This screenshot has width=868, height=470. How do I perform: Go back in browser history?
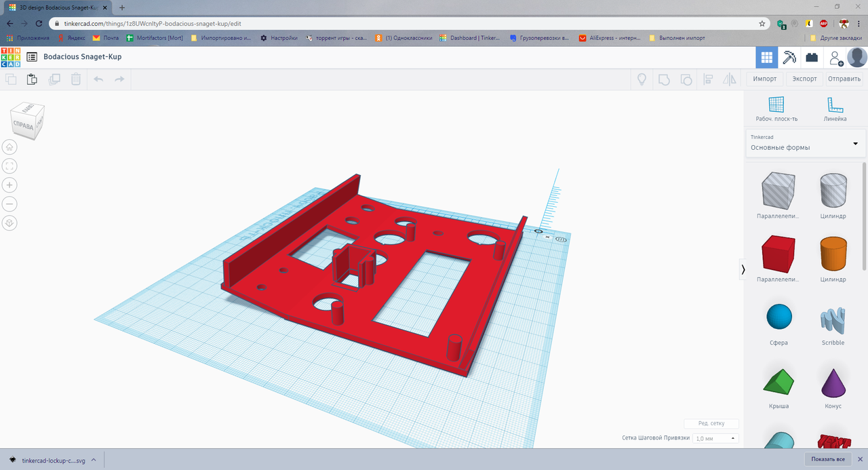tap(9, 23)
